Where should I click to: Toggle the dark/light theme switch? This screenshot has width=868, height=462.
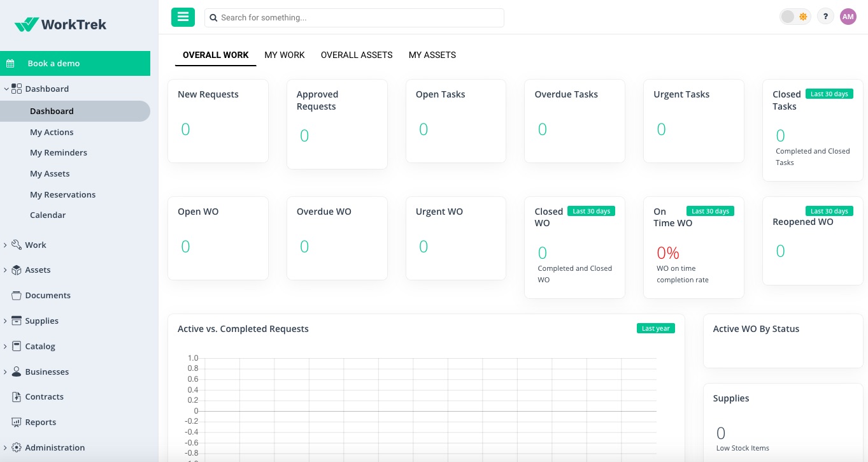point(795,17)
